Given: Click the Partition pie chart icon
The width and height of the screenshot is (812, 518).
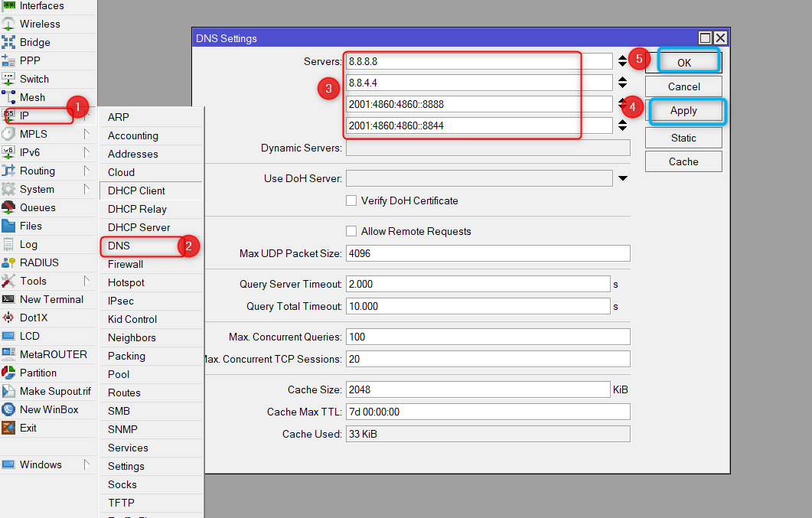Looking at the screenshot, I should [8, 373].
